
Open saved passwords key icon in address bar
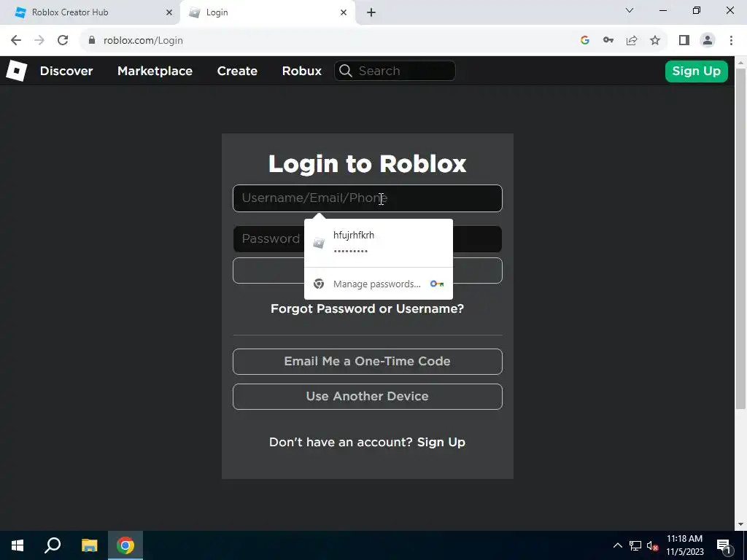coord(608,41)
